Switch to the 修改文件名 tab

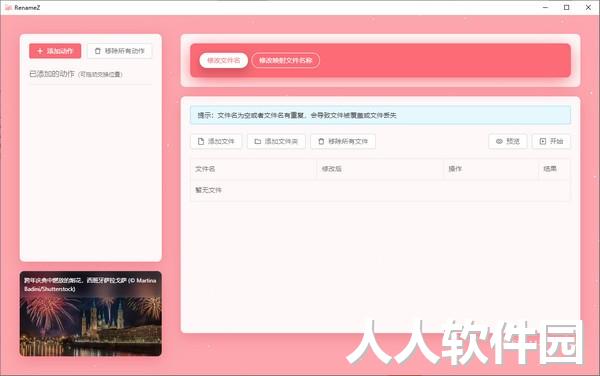(x=223, y=60)
